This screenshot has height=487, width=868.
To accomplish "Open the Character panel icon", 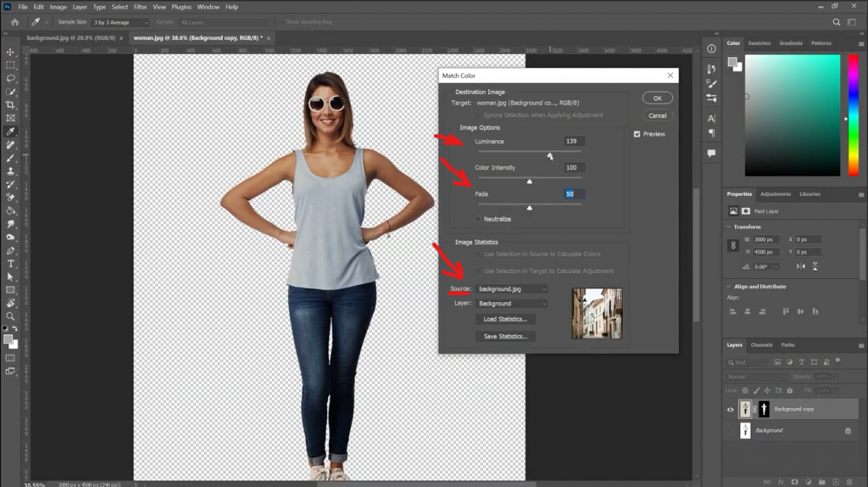I will (x=711, y=118).
